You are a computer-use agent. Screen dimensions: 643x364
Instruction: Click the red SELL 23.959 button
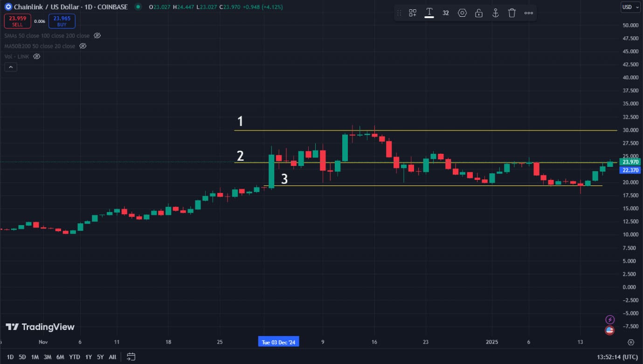tap(17, 21)
